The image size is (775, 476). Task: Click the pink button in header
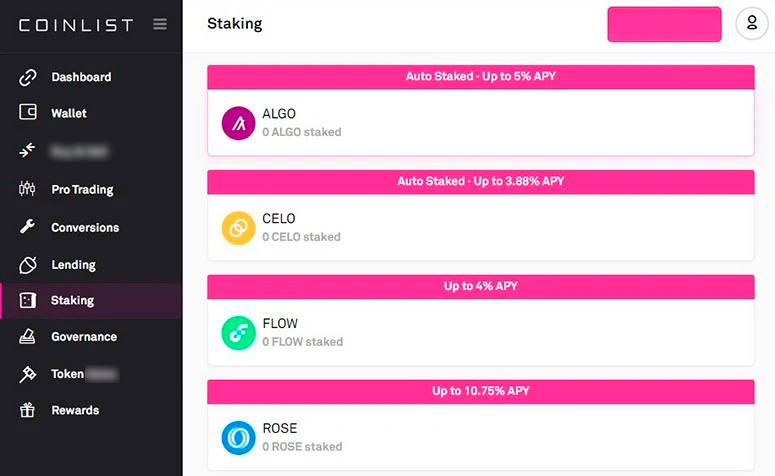coord(664,24)
